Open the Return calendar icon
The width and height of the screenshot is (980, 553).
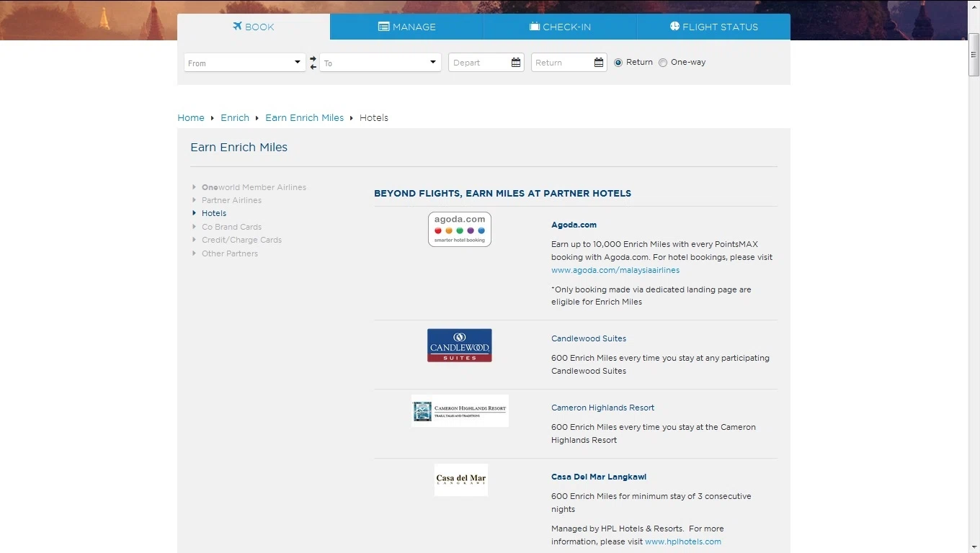[599, 63]
